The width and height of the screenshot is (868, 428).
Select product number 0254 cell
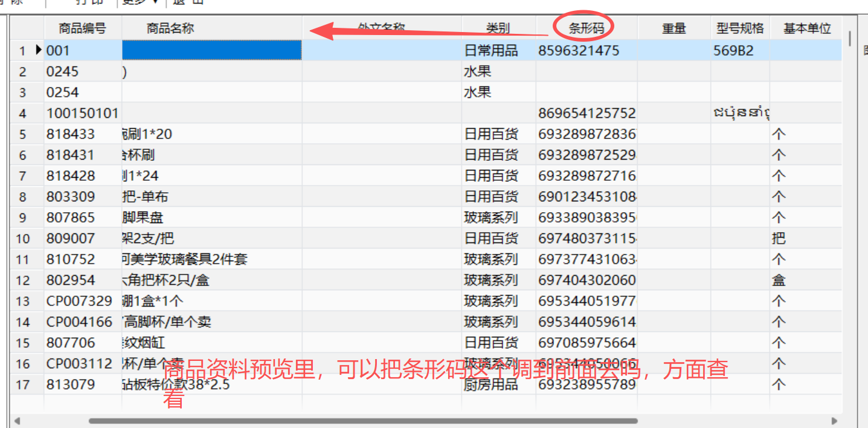pyautogui.click(x=83, y=92)
